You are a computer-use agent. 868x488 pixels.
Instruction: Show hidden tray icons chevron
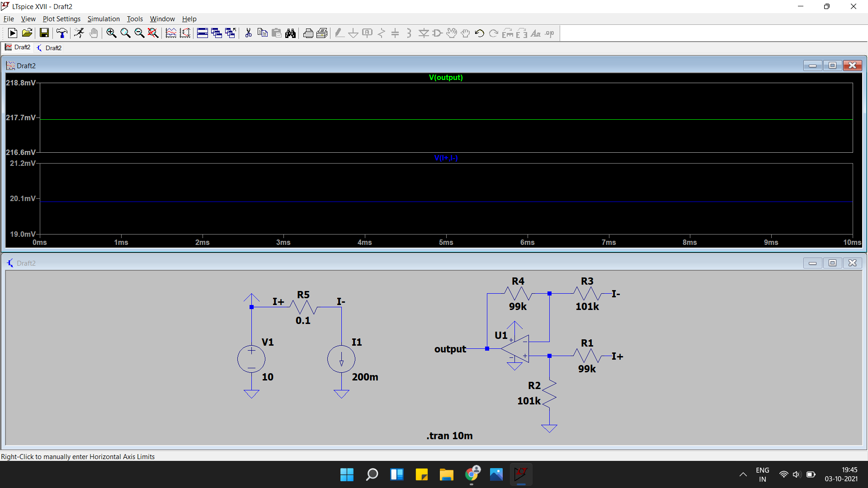pos(743,474)
